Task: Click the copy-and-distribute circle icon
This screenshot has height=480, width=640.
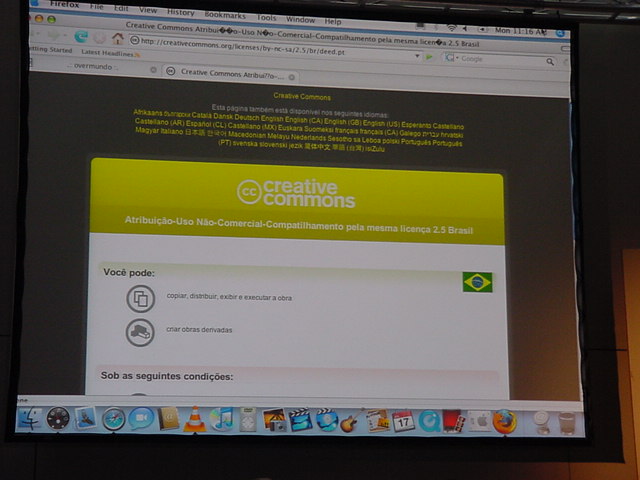Action: pos(140,299)
